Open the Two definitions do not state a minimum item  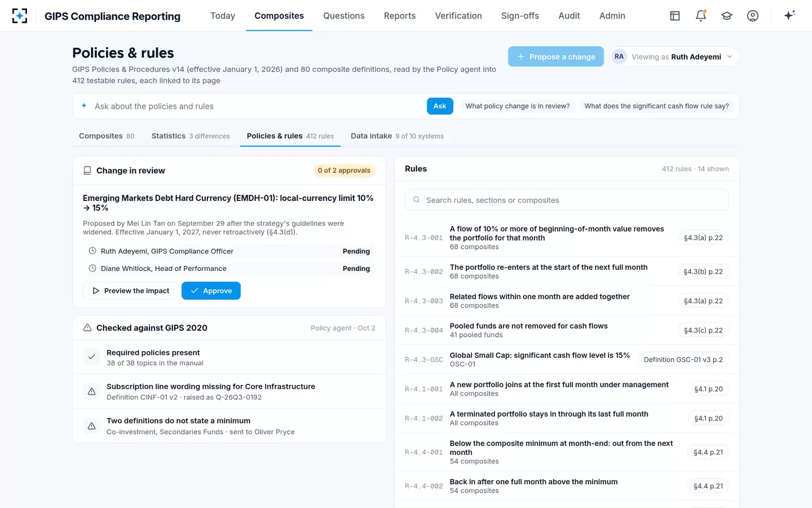tap(229, 426)
